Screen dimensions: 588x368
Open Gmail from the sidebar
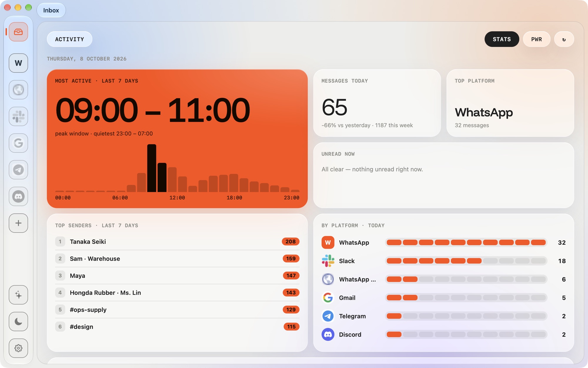coord(18,143)
